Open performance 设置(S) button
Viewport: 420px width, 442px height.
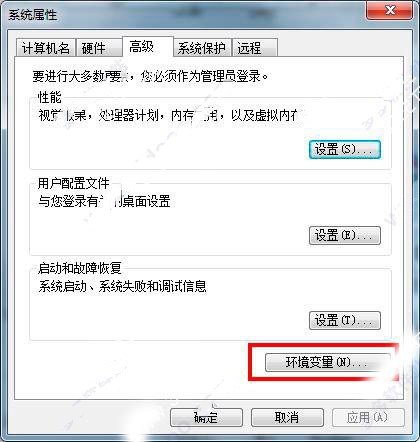344,149
